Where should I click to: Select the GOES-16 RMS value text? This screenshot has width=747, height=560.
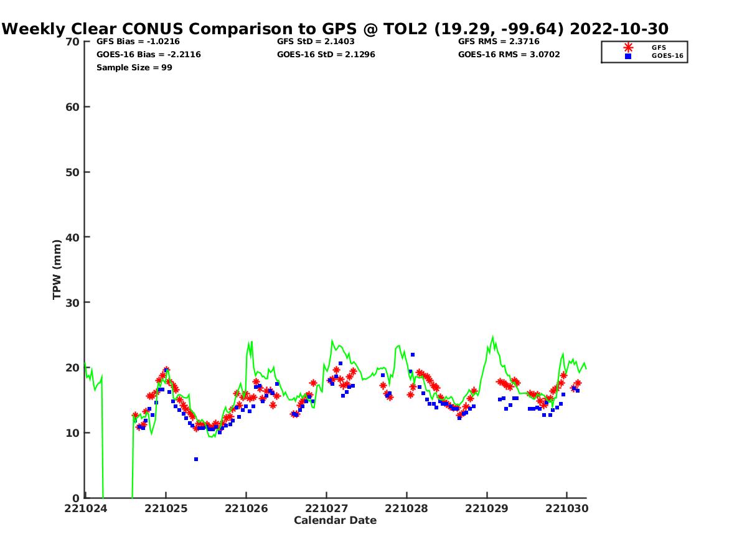pos(509,55)
